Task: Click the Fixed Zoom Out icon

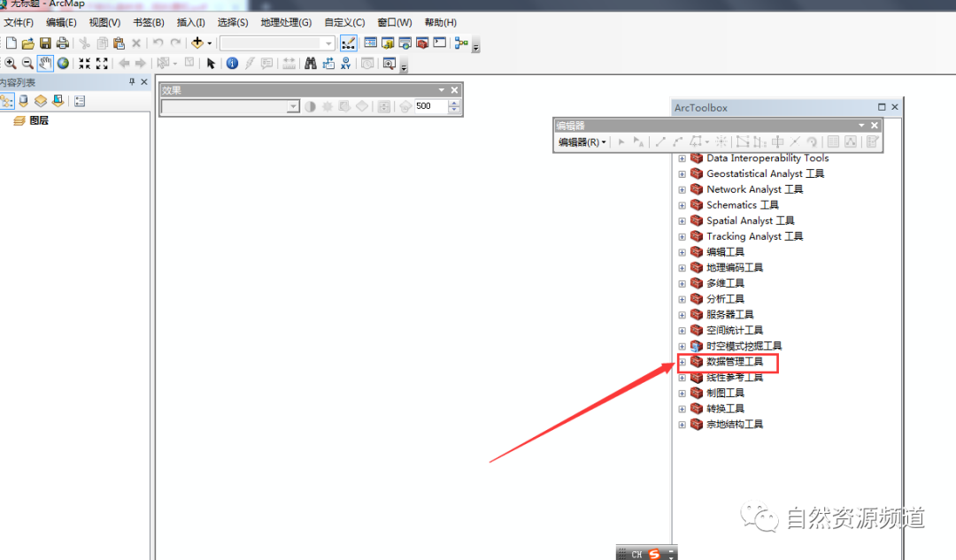Action: (x=102, y=64)
